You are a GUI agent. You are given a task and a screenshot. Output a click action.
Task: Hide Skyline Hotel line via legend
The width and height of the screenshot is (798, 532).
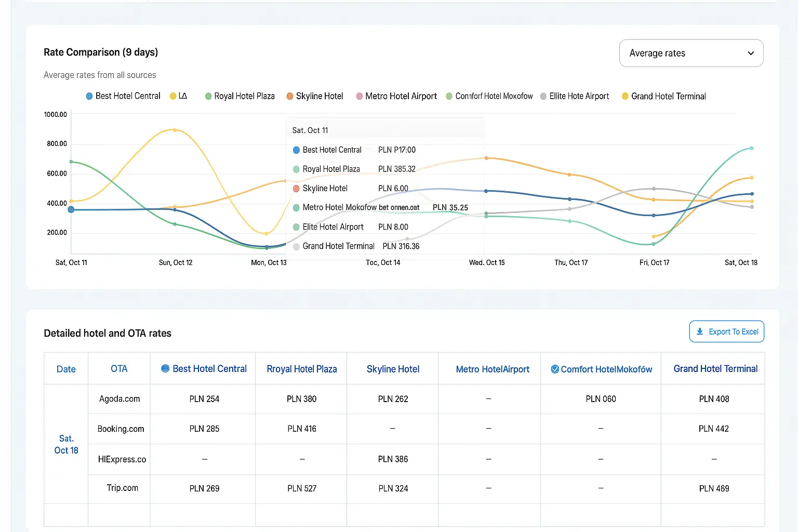(x=315, y=96)
